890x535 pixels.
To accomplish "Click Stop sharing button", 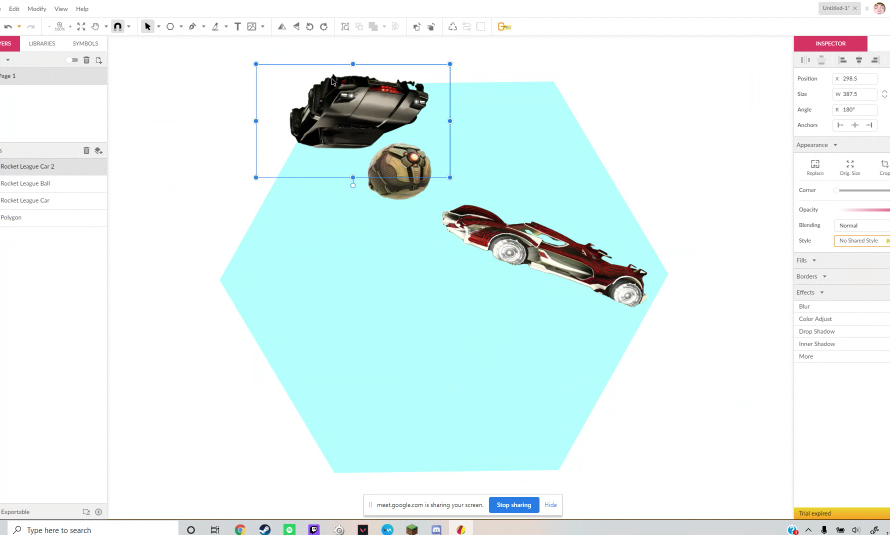I will coord(514,505).
